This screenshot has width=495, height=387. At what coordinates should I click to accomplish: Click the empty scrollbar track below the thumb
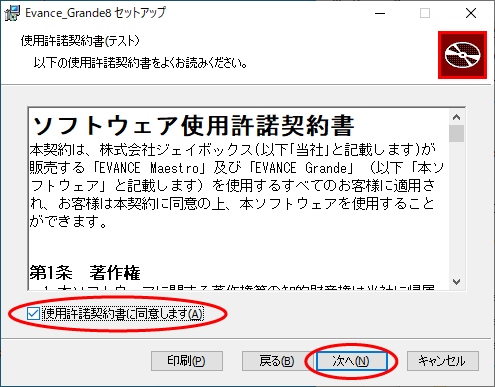pos(456,208)
